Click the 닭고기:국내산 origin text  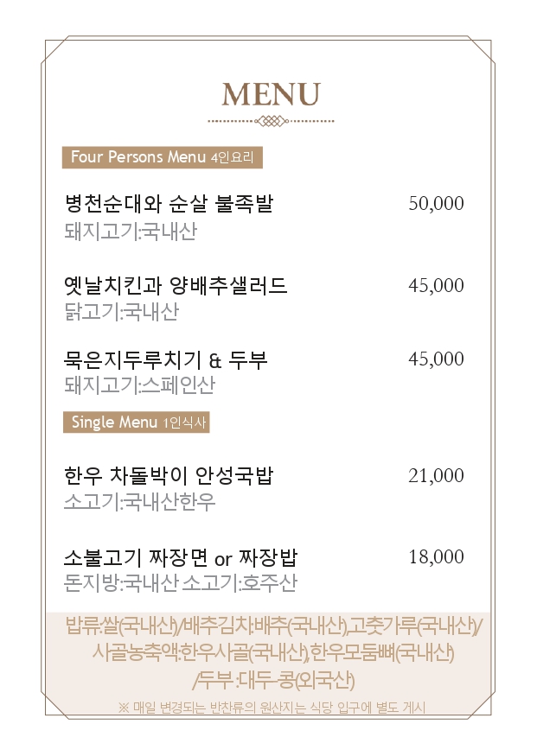coord(121,313)
